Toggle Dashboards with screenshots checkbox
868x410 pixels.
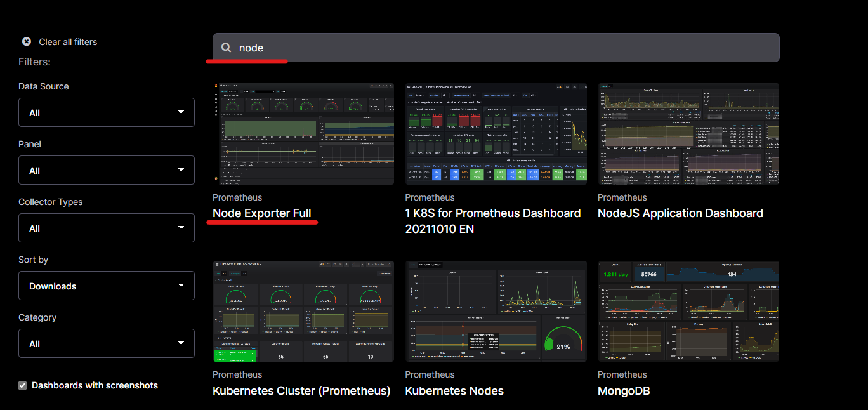(x=23, y=385)
